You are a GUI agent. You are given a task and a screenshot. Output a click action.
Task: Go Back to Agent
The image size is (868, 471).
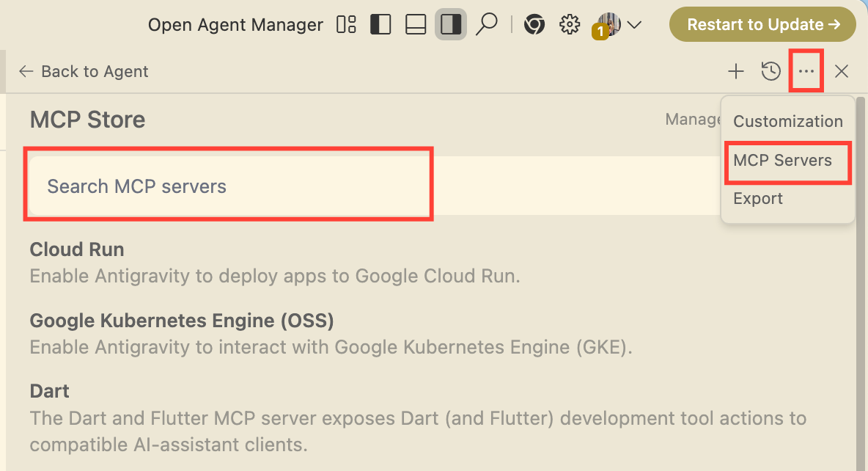pos(84,71)
